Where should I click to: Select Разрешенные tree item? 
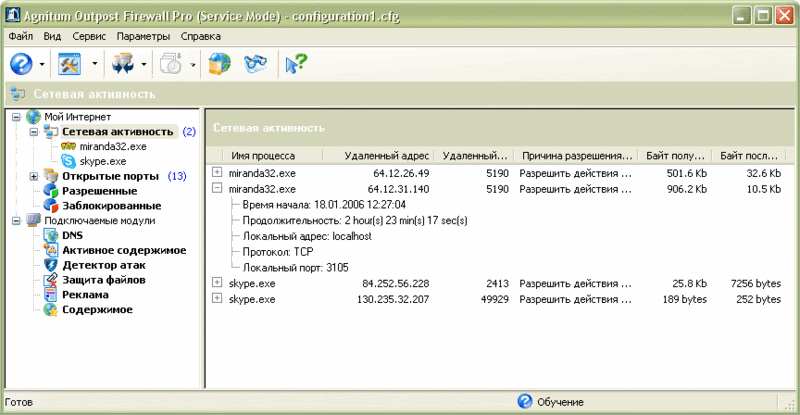(x=99, y=191)
